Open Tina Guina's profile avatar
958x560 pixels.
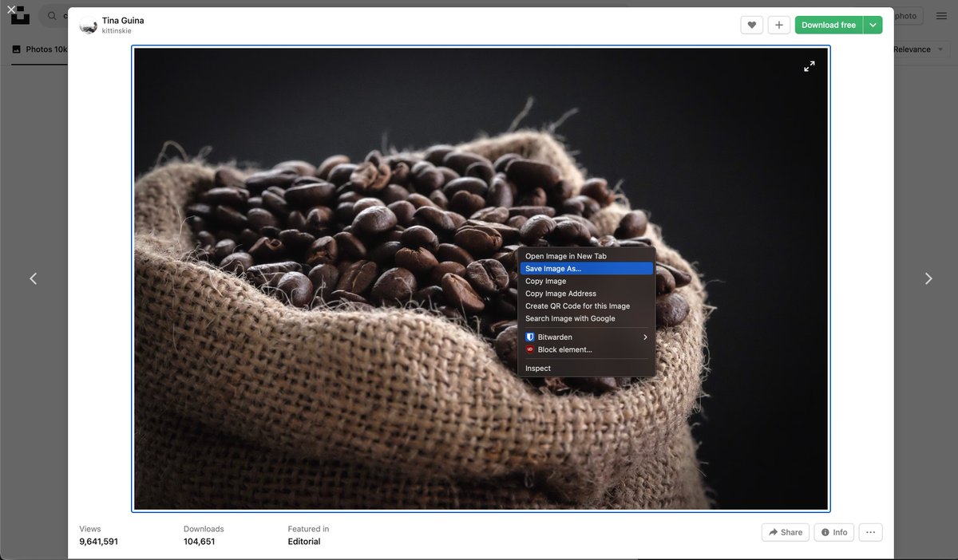point(89,26)
